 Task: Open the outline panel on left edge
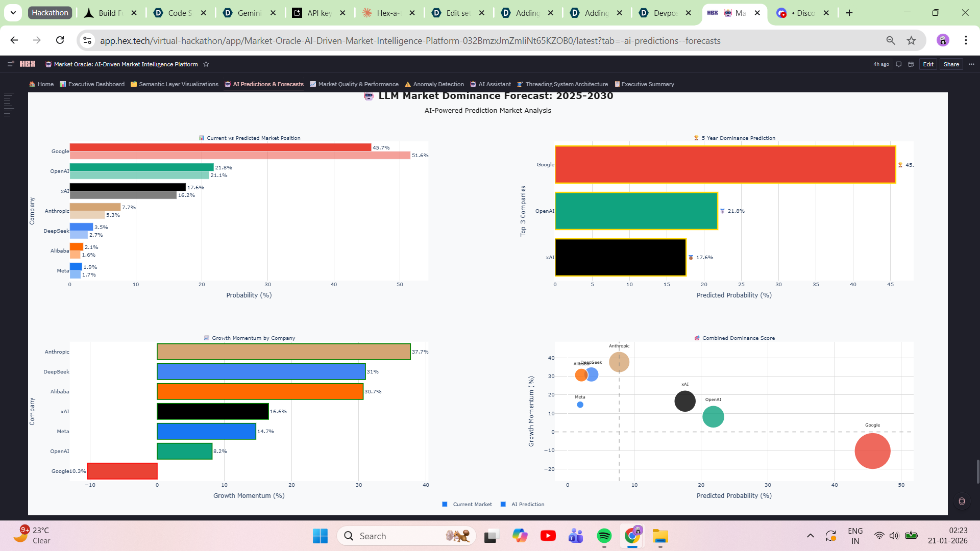(9, 105)
